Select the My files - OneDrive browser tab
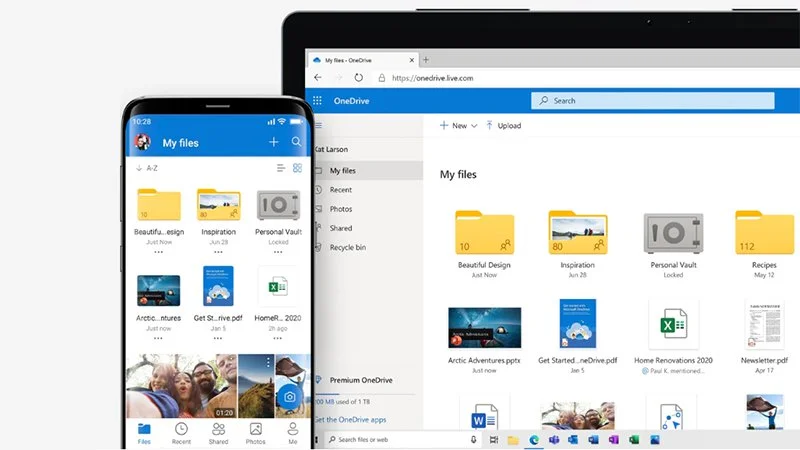 click(x=363, y=60)
